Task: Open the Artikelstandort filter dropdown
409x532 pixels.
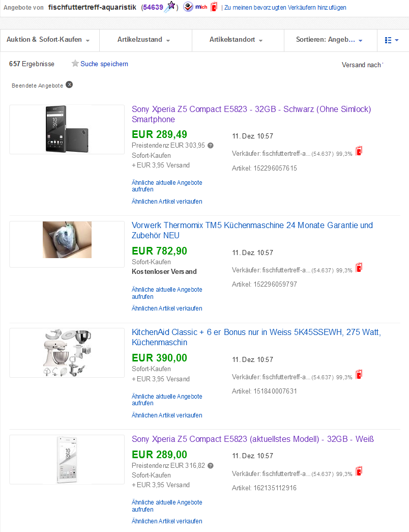Action: click(236, 40)
